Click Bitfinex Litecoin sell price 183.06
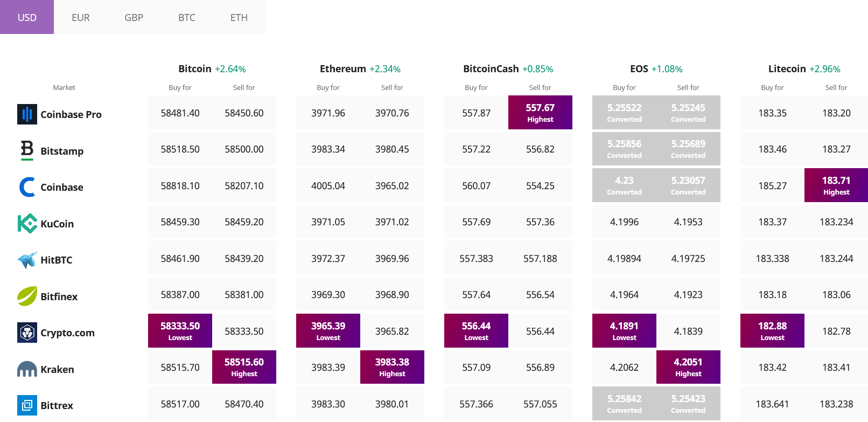The height and width of the screenshot is (422, 868). pyautogui.click(x=836, y=294)
